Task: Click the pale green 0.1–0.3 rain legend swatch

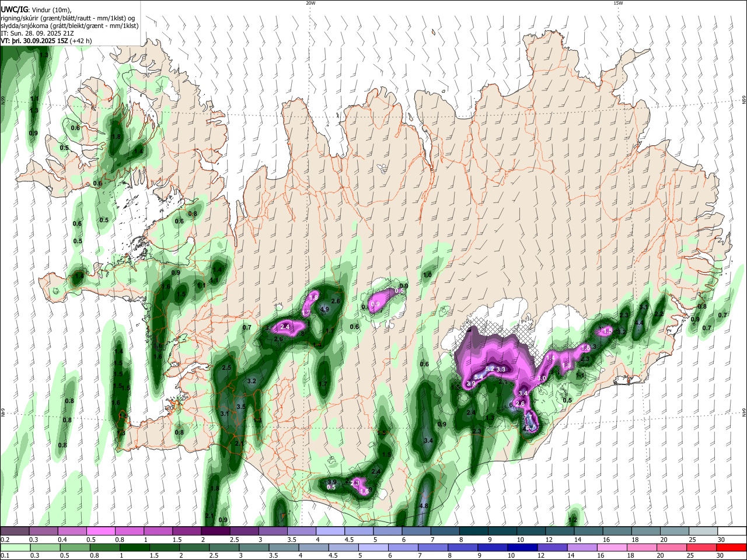Action: [15, 548]
